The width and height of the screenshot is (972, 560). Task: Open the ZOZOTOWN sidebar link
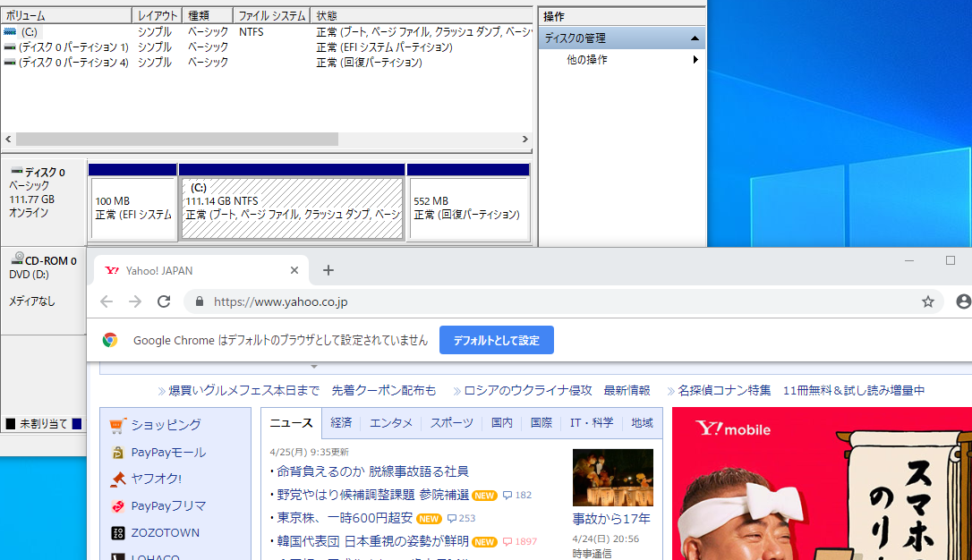pos(166,533)
